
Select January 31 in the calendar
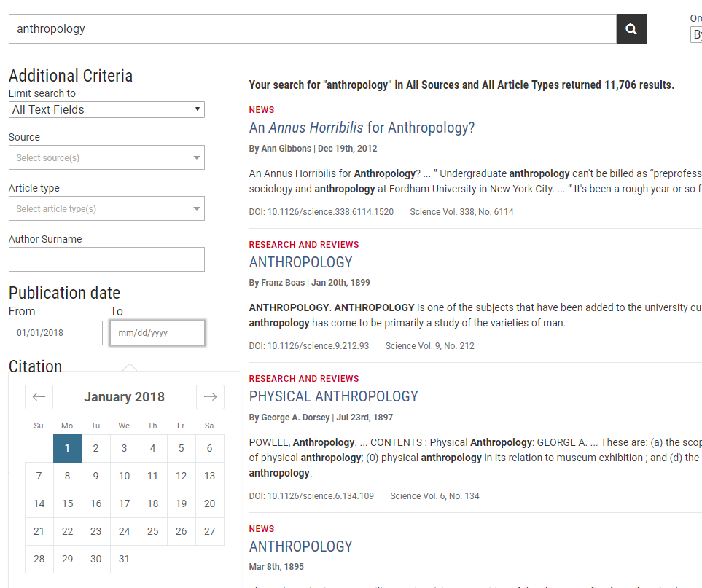pyautogui.click(x=124, y=559)
